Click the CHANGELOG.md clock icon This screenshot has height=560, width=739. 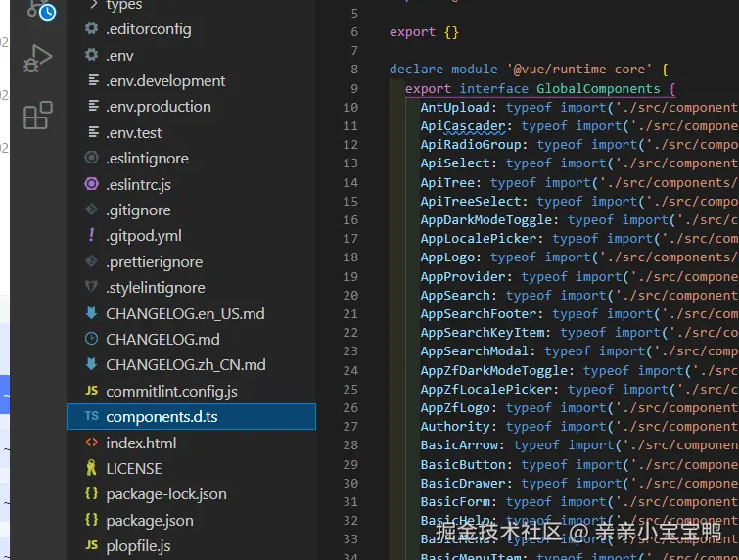tap(91, 339)
